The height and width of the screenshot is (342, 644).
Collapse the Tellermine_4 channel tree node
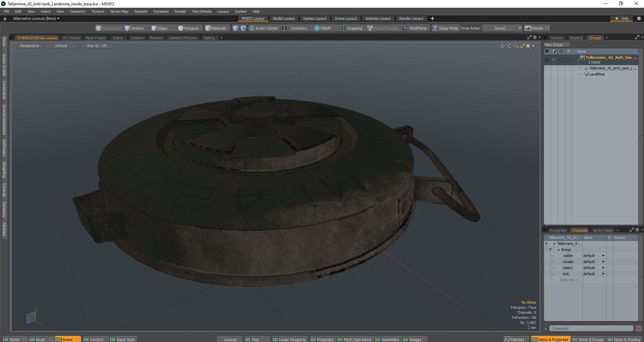(546, 244)
